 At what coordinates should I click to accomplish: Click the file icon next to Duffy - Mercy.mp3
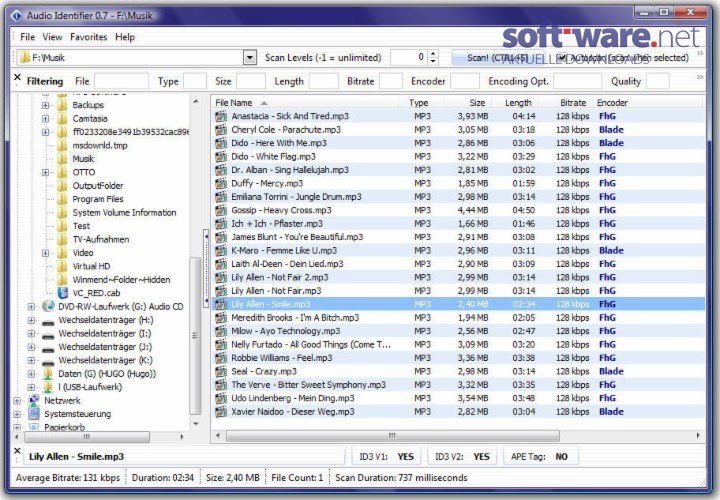pos(221,183)
